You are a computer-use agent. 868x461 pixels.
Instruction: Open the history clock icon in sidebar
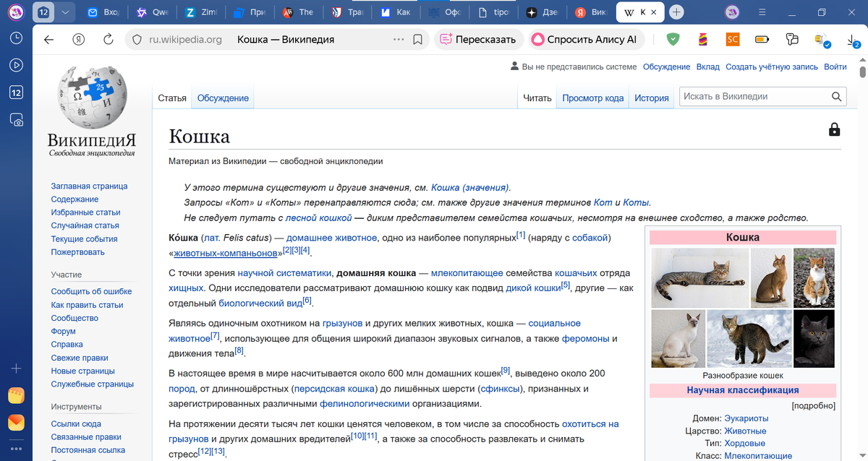16,38
